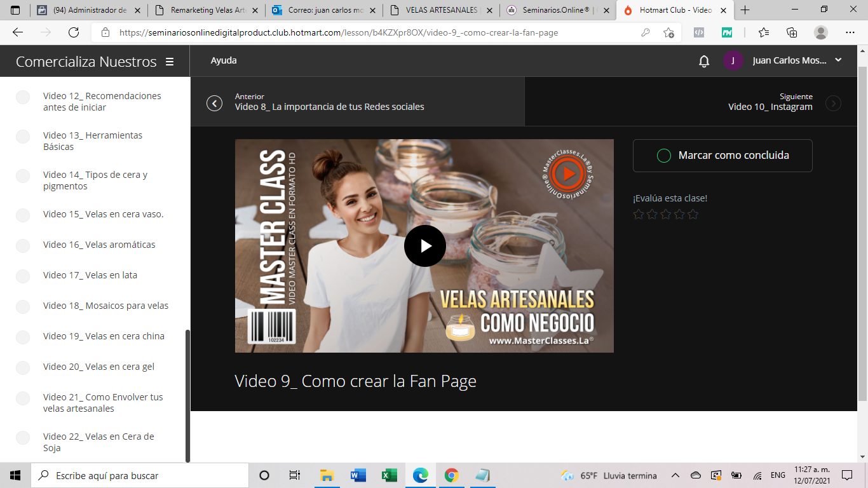Go back with the Anterior arrow circle
Viewport: 868px width, 488px height.
point(215,103)
